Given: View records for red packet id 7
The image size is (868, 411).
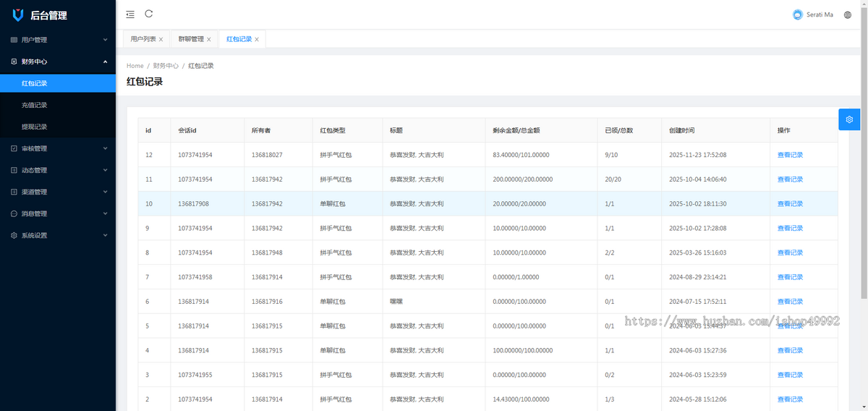Looking at the screenshot, I should [790, 277].
